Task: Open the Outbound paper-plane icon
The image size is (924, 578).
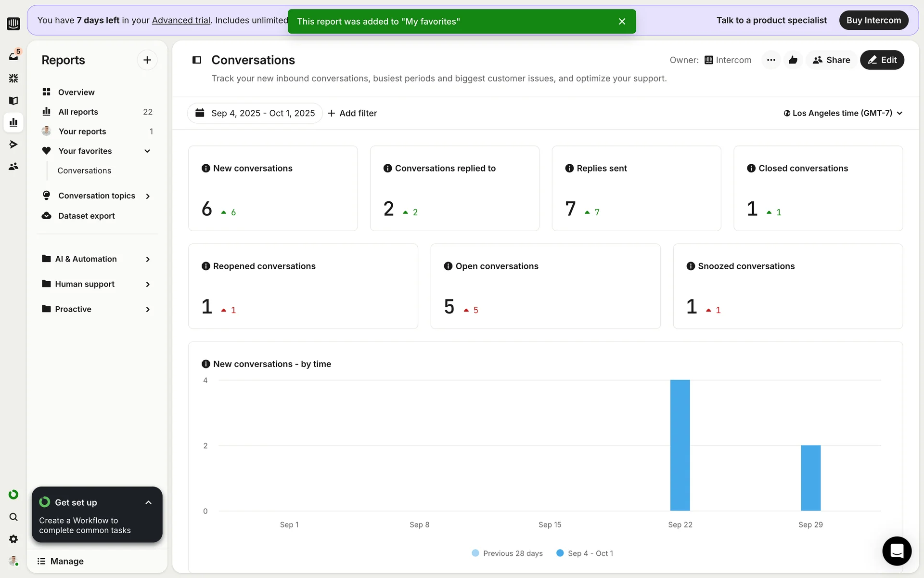Action: pos(13,144)
